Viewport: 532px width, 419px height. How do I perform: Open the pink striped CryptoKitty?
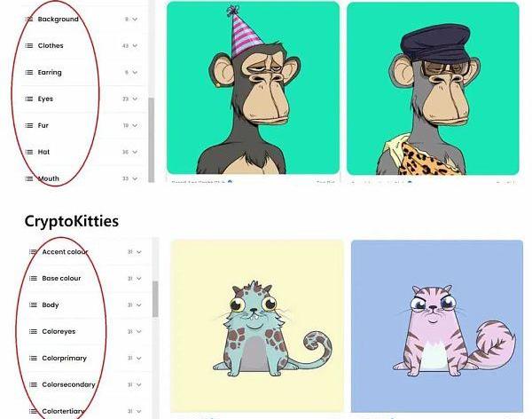[437, 326]
